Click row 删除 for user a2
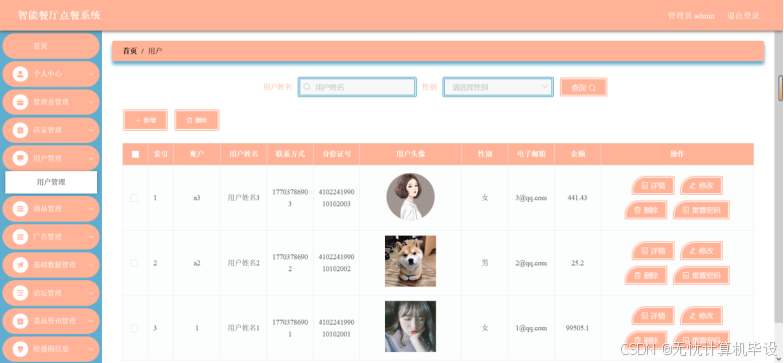Image resolution: width=784 pixels, height=363 pixels. click(646, 275)
